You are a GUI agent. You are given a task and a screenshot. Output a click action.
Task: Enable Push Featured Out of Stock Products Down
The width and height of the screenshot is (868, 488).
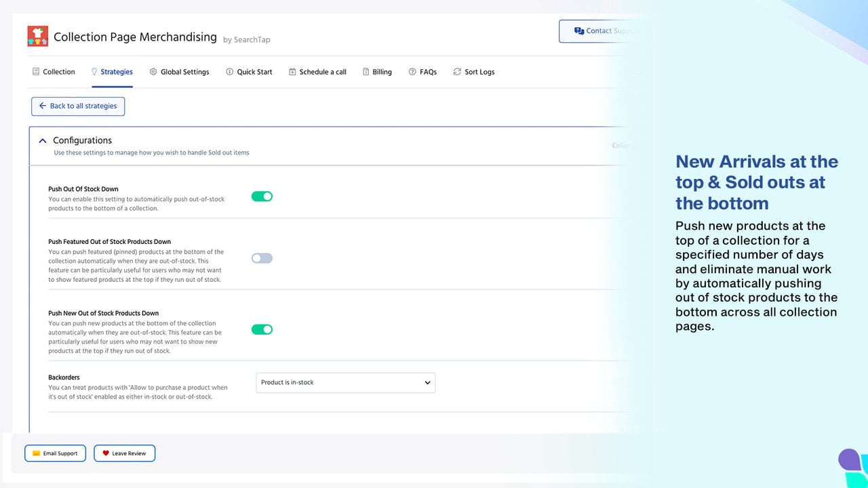tap(262, 258)
